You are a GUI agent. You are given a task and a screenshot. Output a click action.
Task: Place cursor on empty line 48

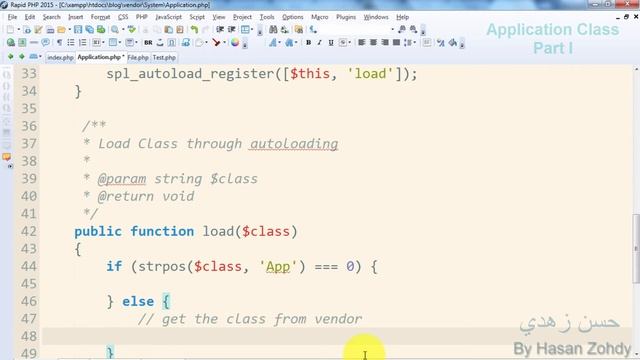coord(337,336)
